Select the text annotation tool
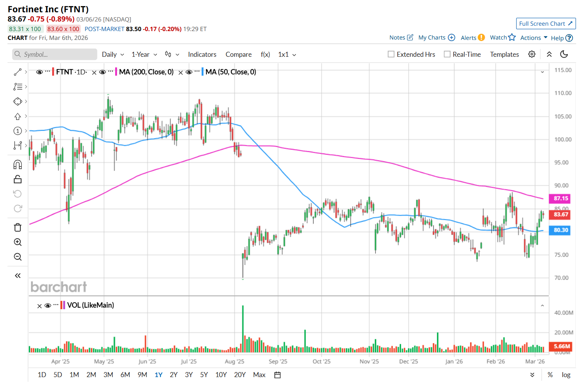Image resolution: width=588 pixels, height=384 pixels. (x=18, y=87)
